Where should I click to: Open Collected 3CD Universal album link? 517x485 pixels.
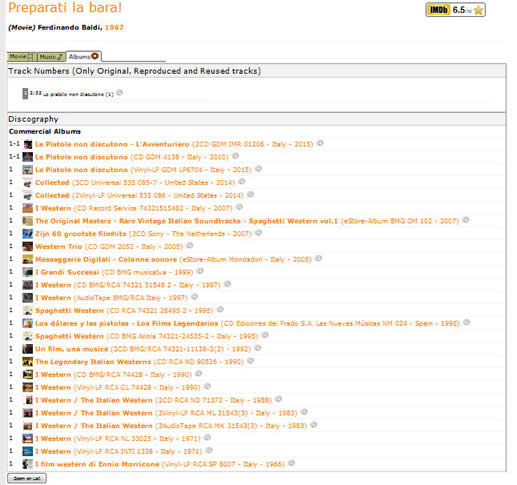click(x=52, y=183)
